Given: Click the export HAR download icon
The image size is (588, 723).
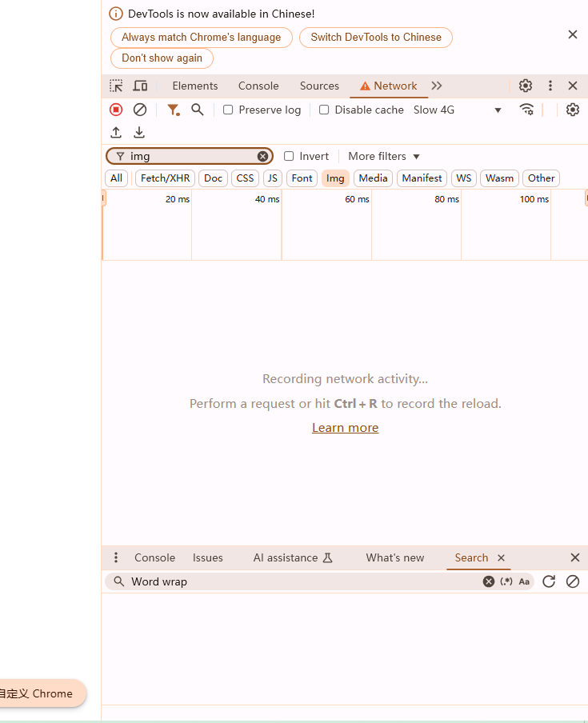Looking at the screenshot, I should pos(139,132).
